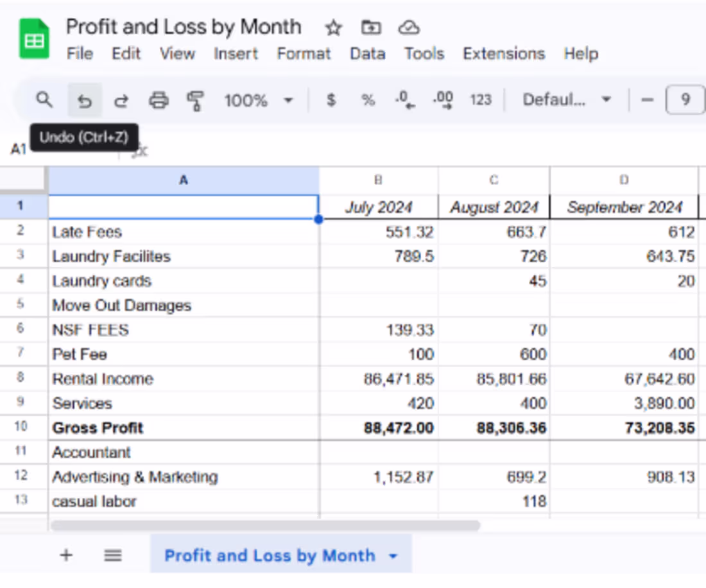This screenshot has height=588, width=706.
Task: Move the spreadsheet to a folder
Action: point(370,28)
